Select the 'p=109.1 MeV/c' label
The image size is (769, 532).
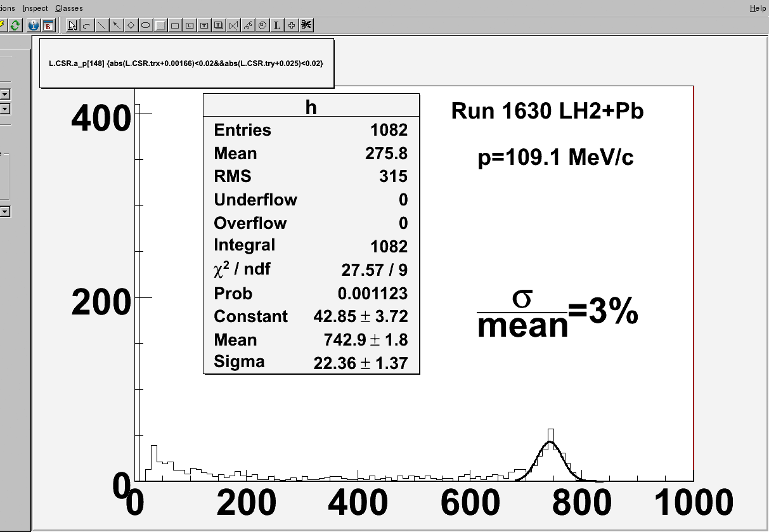point(555,157)
